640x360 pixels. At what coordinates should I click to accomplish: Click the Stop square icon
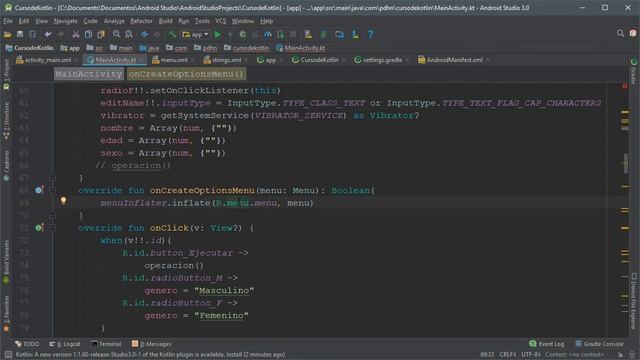[293, 35]
